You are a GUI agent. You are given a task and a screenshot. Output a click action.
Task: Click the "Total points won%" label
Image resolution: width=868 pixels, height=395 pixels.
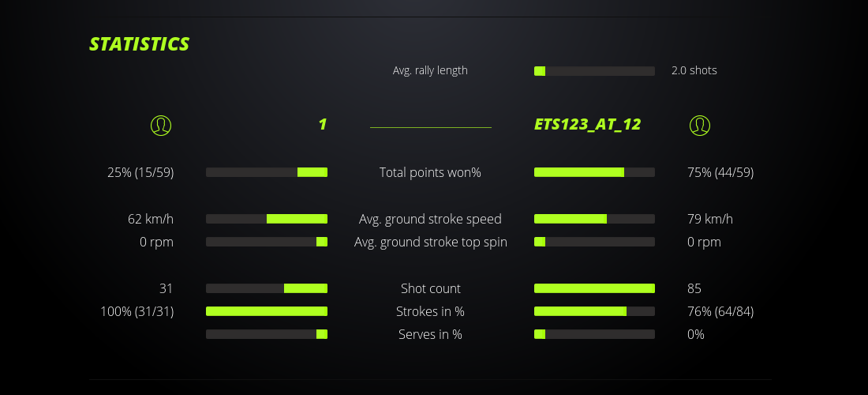click(430, 172)
